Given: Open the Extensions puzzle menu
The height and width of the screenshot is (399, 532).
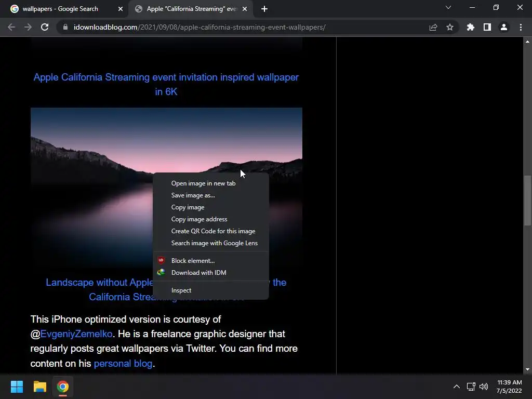Looking at the screenshot, I should coord(470,27).
